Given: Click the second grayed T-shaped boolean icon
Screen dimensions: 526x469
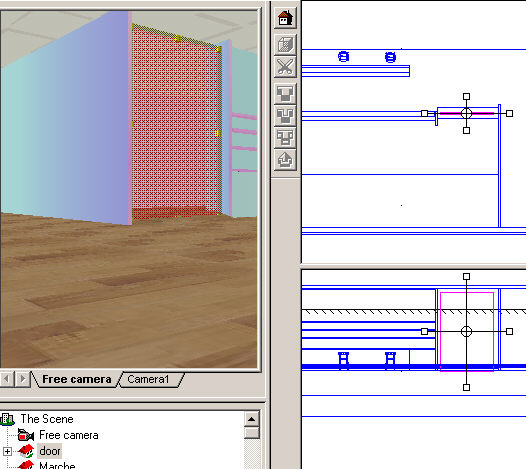Looking at the screenshot, I should click(285, 116).
